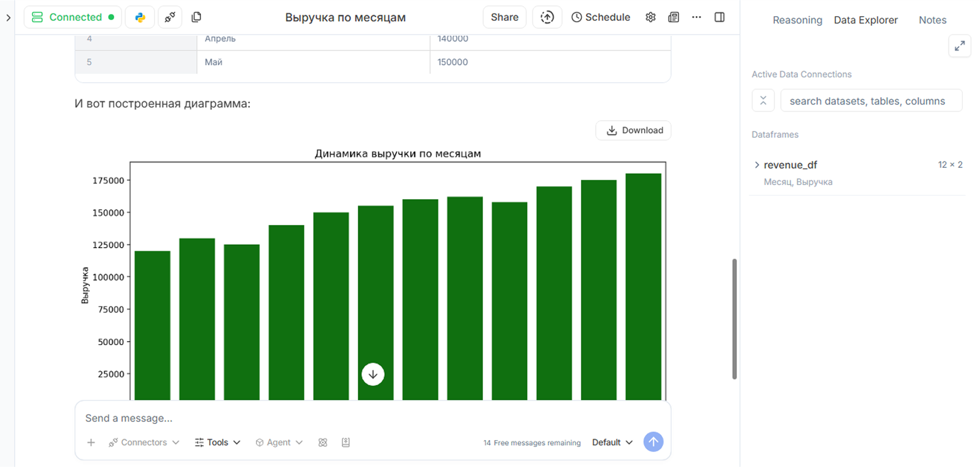Click the Share button
This screenshot has width=980, height=467.
click(504, 17)
